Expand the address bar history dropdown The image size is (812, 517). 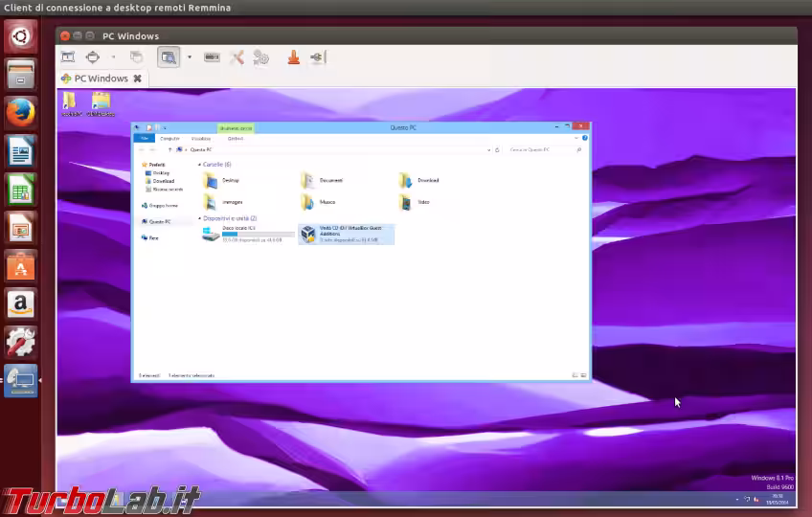tap(488, 149)
